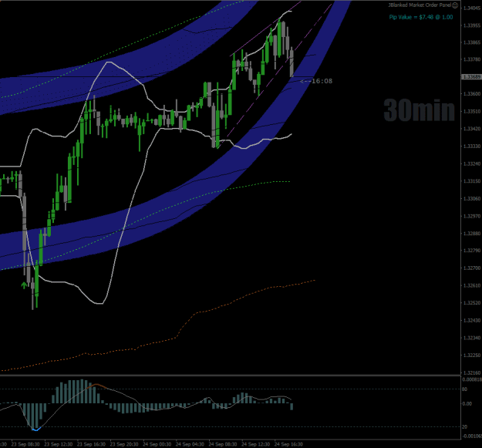Click the 1.33240 price axis label
482x448 pixels.
click(x=473, y=163)
